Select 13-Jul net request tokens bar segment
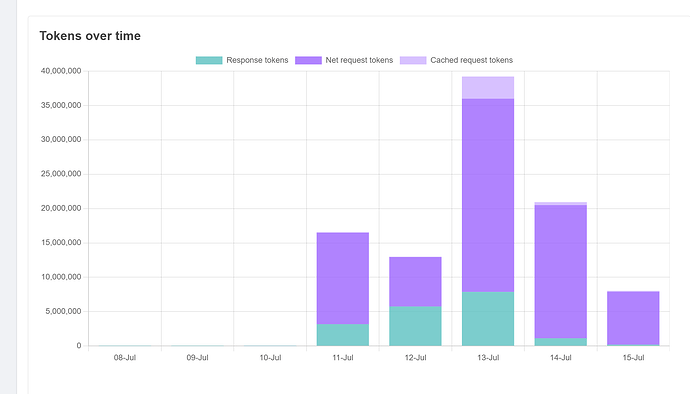This screenshot has width=690, height=394. pyautogui.click(x=488, y=195)
